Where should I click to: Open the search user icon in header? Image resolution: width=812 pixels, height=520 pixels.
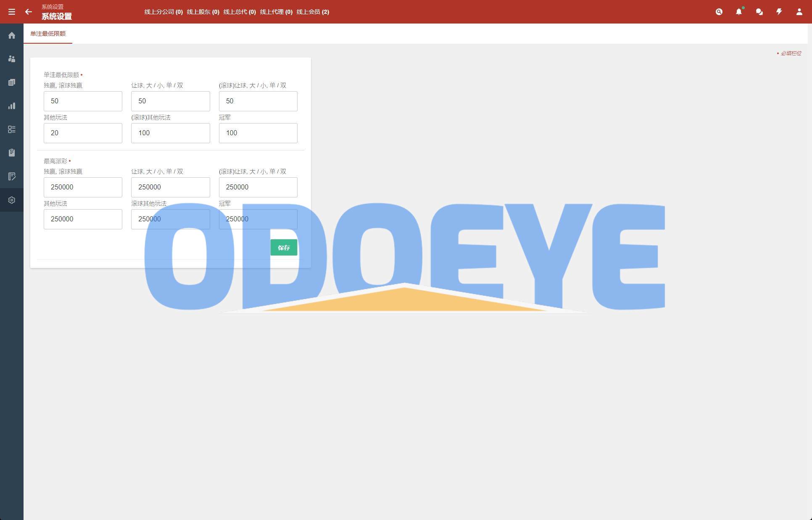pos(719,12)
